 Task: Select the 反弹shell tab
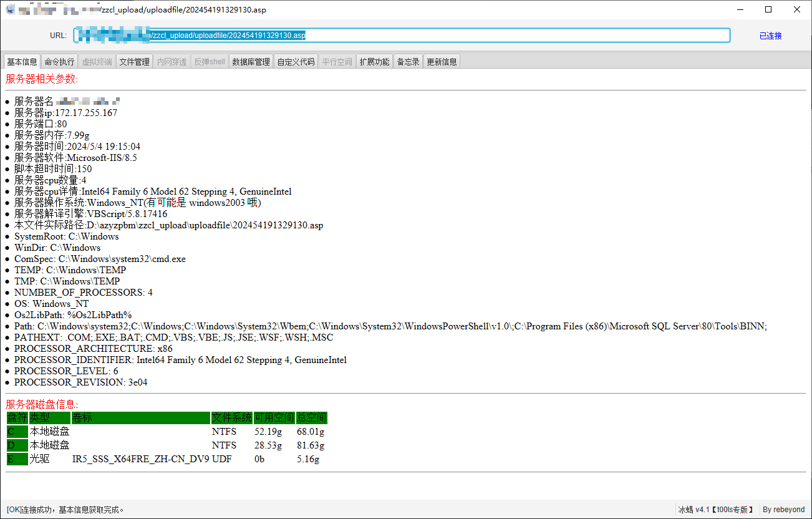[x=209, y=62]
